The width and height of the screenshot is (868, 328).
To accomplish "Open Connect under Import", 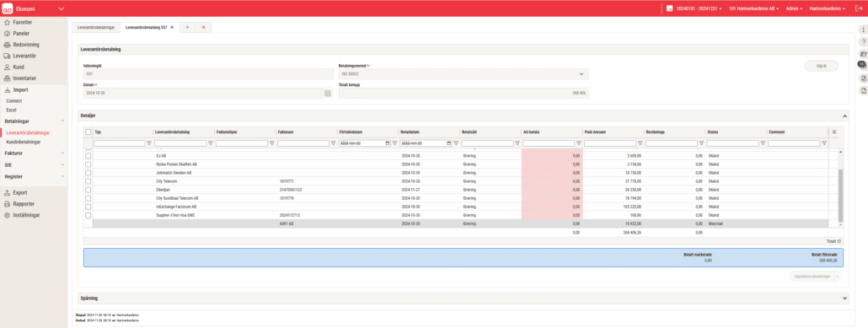I will [x=13, y=101].
